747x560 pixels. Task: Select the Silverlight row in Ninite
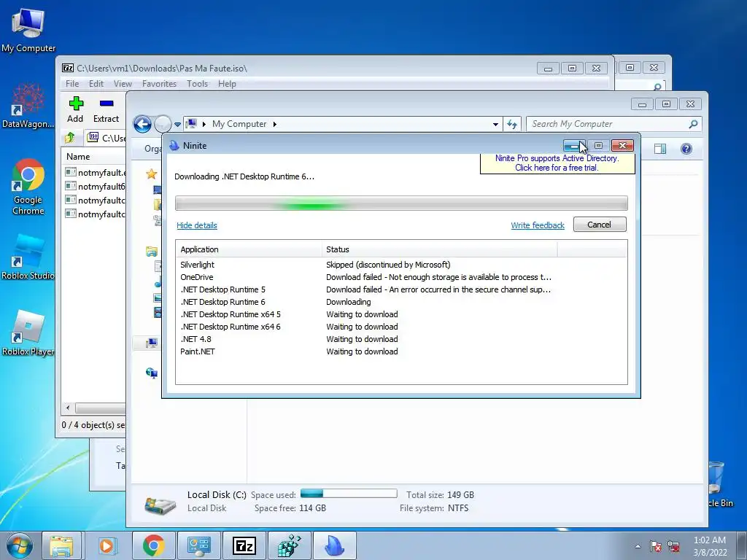401,265
